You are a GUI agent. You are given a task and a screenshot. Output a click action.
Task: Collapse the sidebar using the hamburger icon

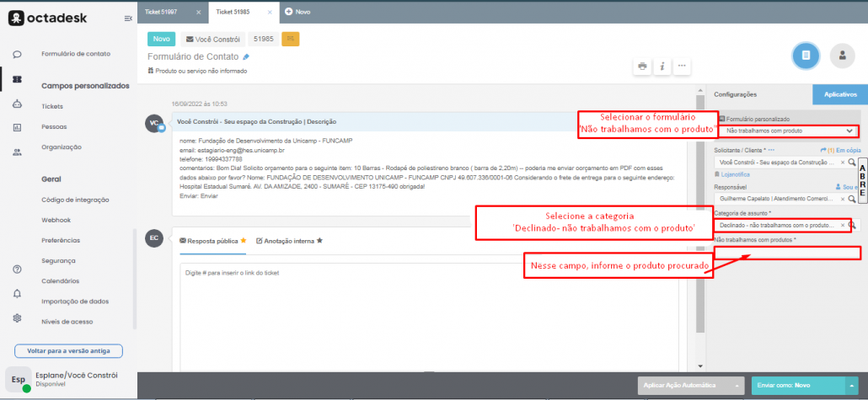click(127, 19)
